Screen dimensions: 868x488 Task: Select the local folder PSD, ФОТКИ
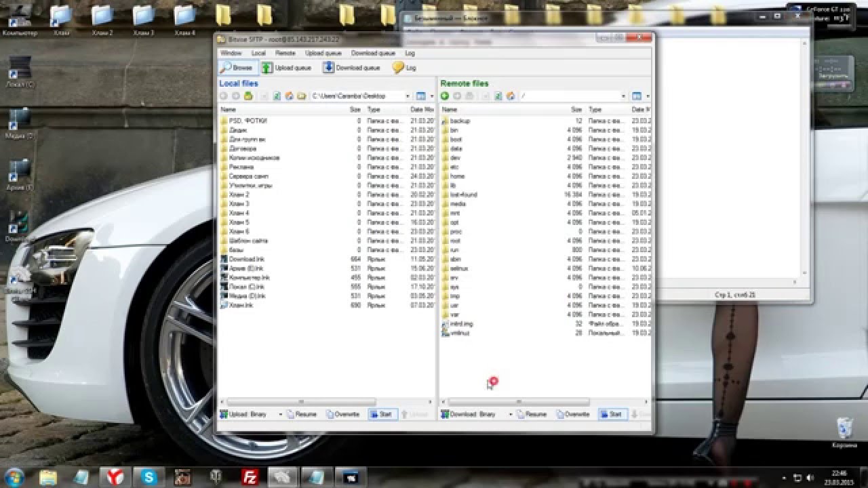point(248,121)
